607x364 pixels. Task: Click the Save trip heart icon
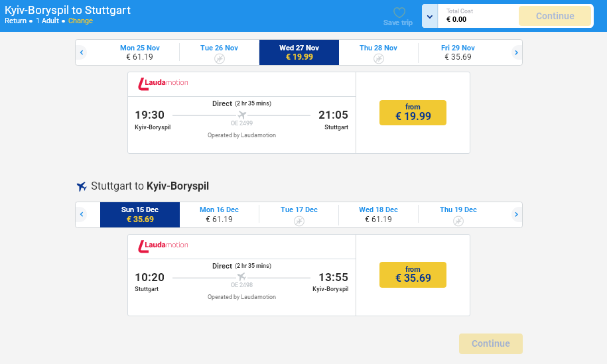pyautogui.click(x=399, y=13)
